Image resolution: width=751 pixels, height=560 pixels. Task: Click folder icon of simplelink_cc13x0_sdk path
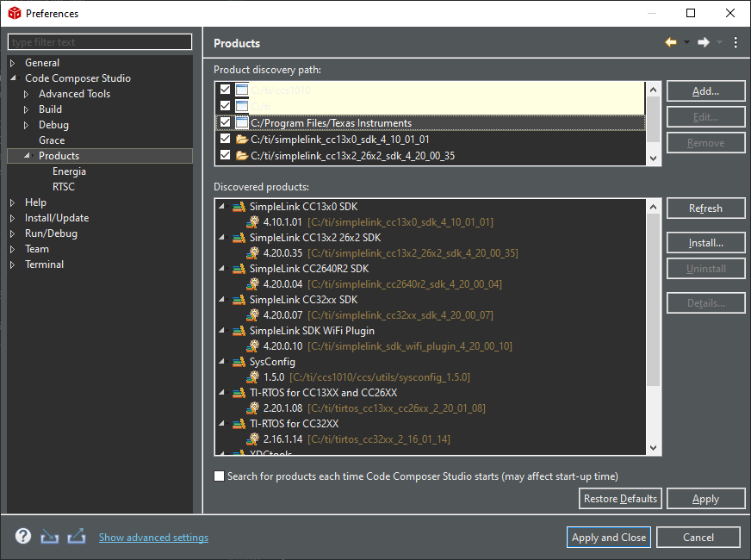coord(241,140)
